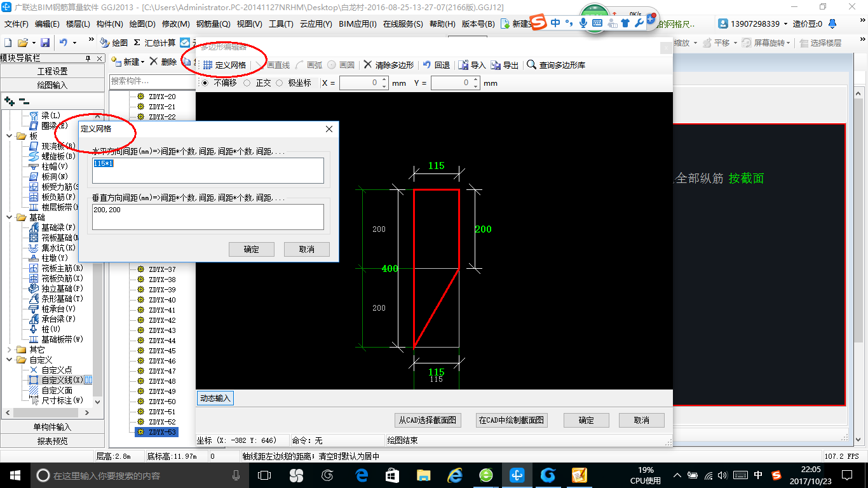This screenshot has height=488, width=868.
Task: Click the Sogou wrench settings icon
Action: (639, 23)
